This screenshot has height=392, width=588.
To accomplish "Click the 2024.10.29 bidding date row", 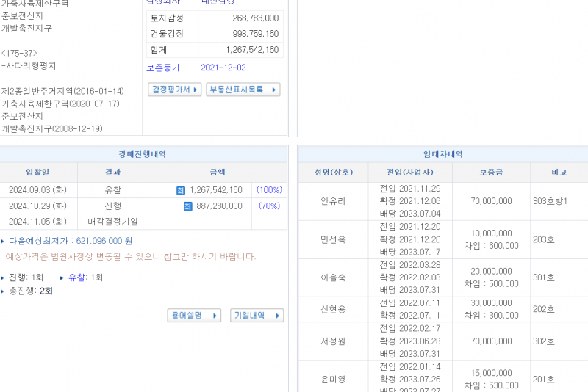I will click(37, 206).
